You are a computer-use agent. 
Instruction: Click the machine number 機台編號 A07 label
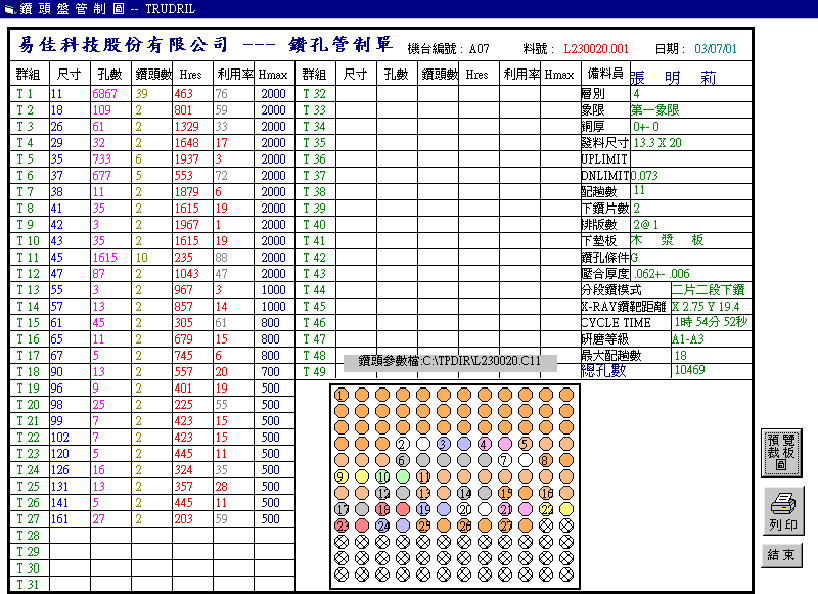tap(449, 49)
